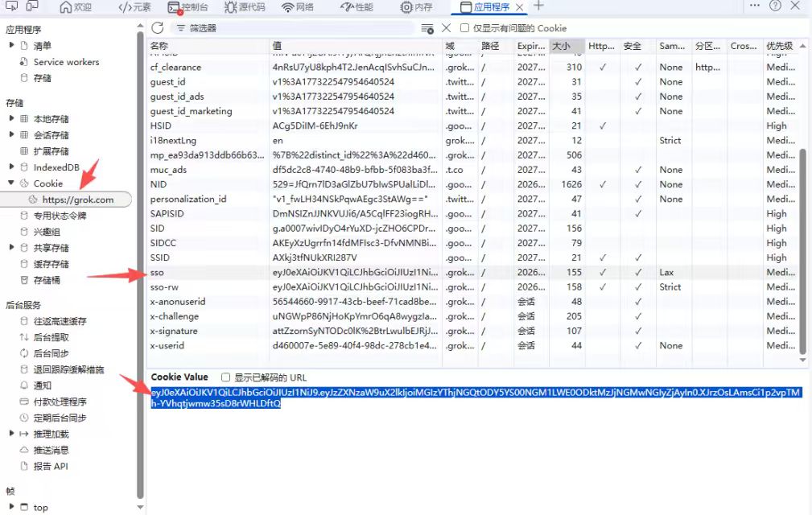Open Service workers in the sidebar
Viewport: 812px width, 515px height.
coord(66,62)
